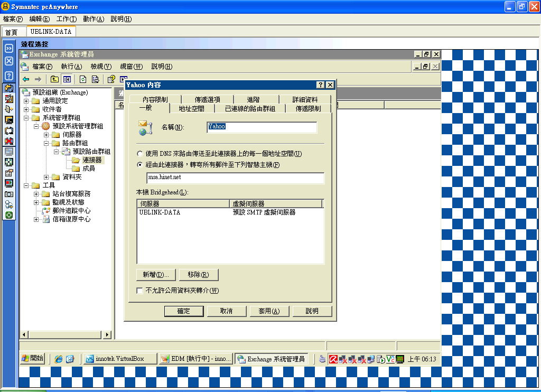Viewport: 541px width, 392px height.
Task: Switch to the 進階 tab
Action: pyautogui.click(x=253, y=99)
